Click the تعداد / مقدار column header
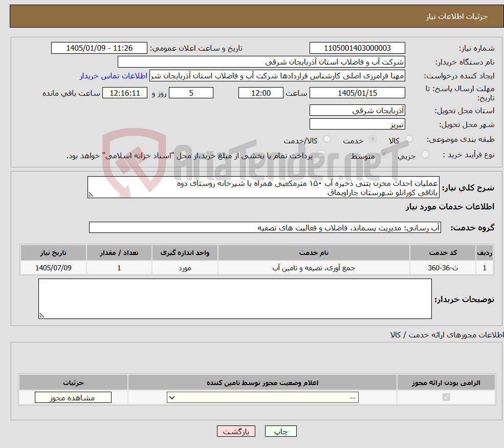Image resolution: width=504 pixels, height=448 pixels. (119, 253)
